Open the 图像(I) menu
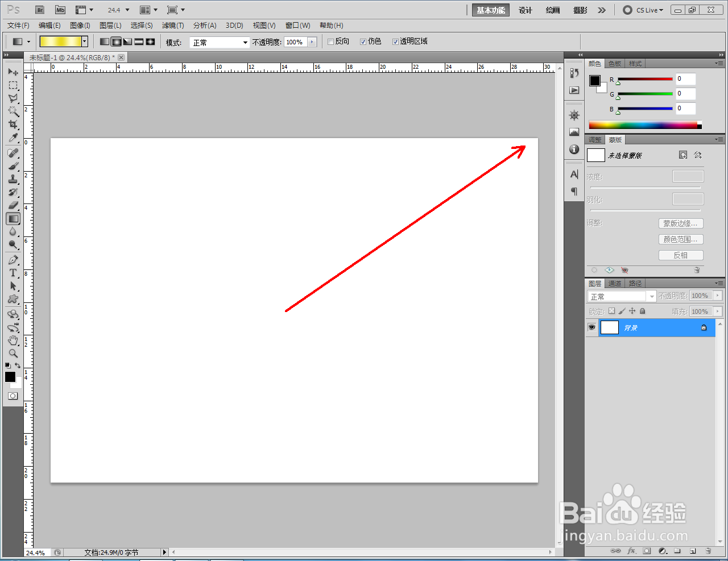This screenshot has height=561, width=728. click(x=80, y=26)
